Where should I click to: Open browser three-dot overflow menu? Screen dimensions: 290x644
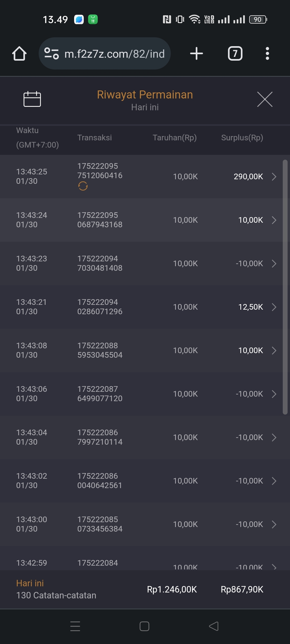point(267,53)
